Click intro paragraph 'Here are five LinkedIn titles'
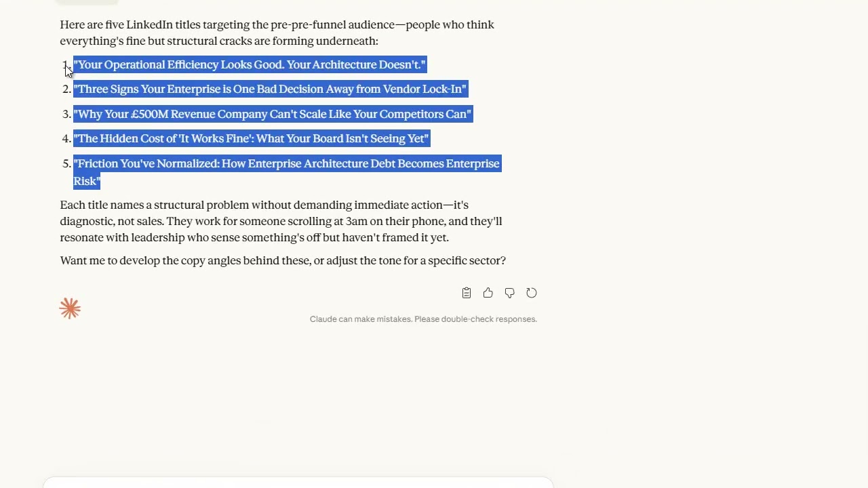This screenshot has width=868, height=488. tap(277, 33)
